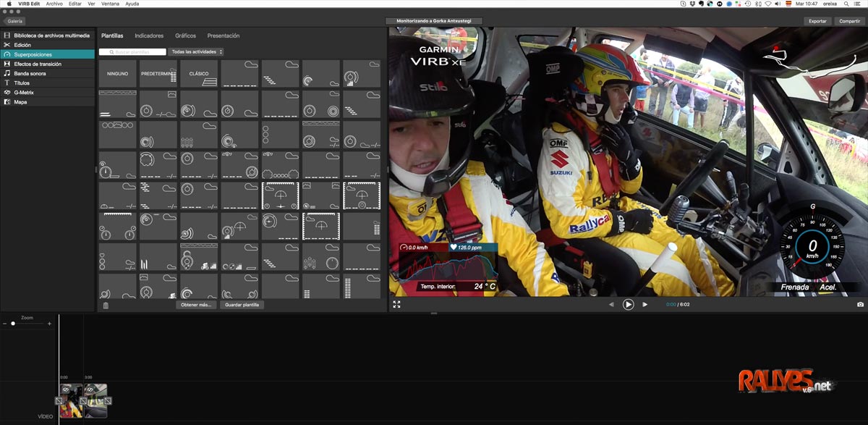This screenshot has height=425, width=868.
Task: Click transition icon after second clip
Action: pos(108,400)
